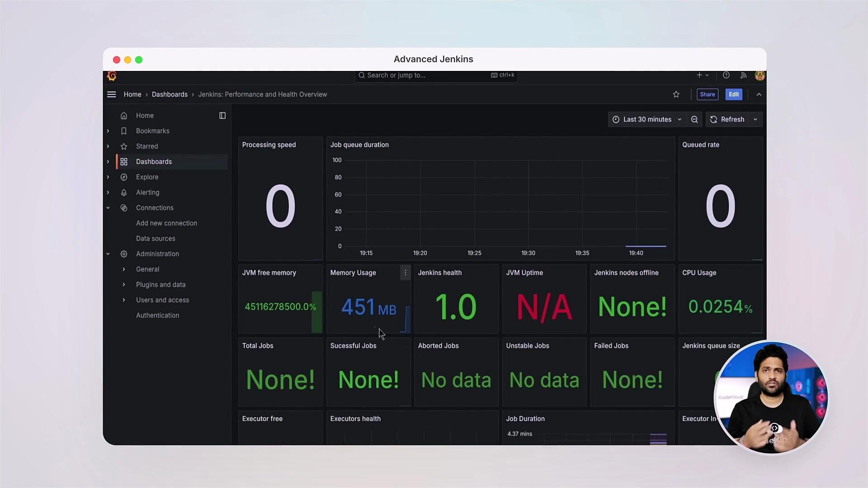868x488 pixels.
Task: Click the Job queue duration panel title
Action: coord(359,145)
